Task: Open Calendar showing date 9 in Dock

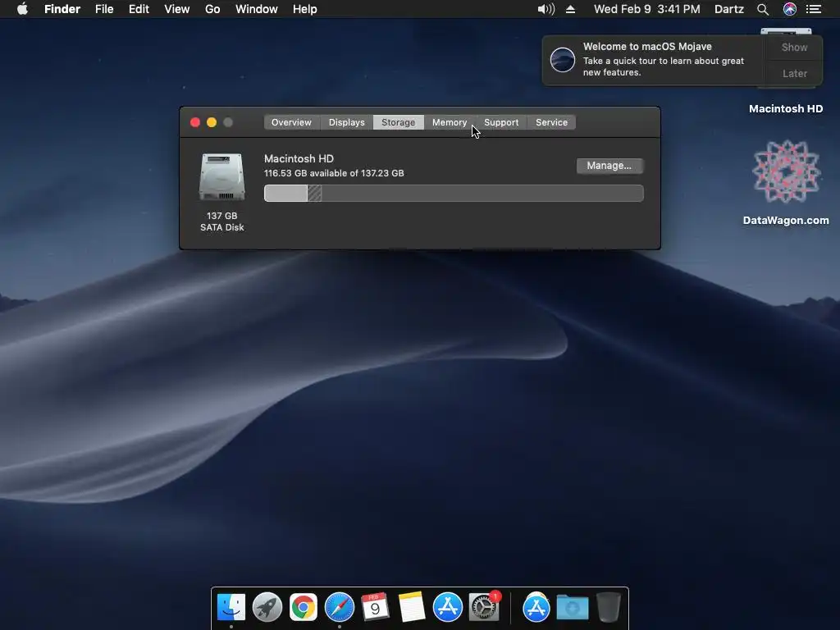Action: pyautogui.click(x=375, y=608)
